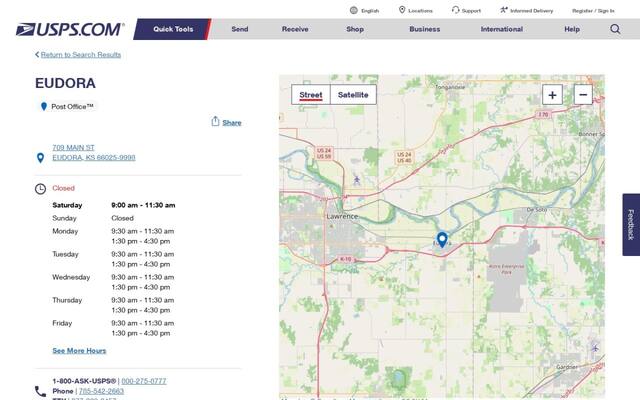Click the 1-800-ASK-USPS text
Viewport: 640px width, 400px height.
click(x=84, y=381)
